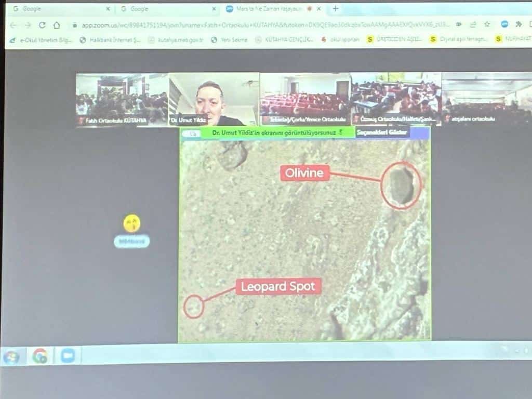Close the first Google tab

pos(108,9)
